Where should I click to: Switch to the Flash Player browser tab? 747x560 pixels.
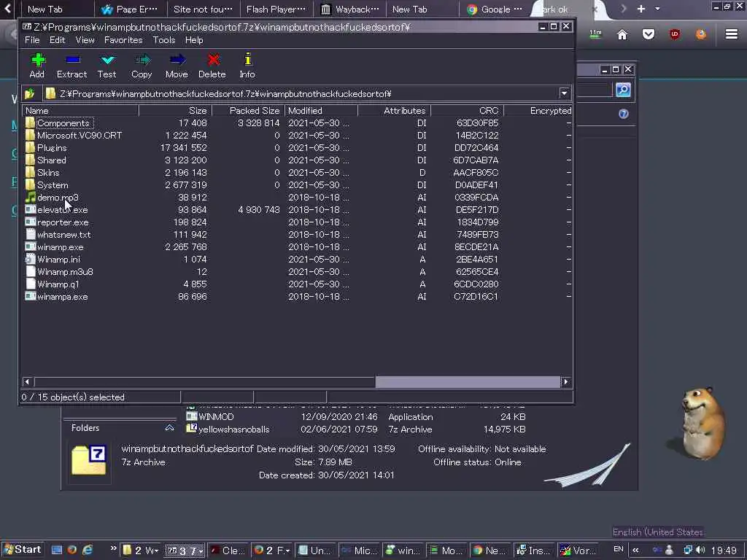(x=276, y=9)
